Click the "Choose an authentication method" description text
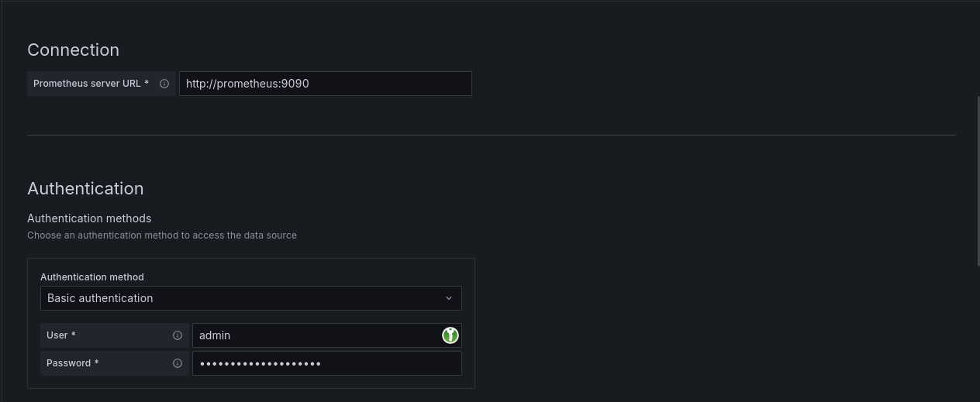 click(162, 235)
